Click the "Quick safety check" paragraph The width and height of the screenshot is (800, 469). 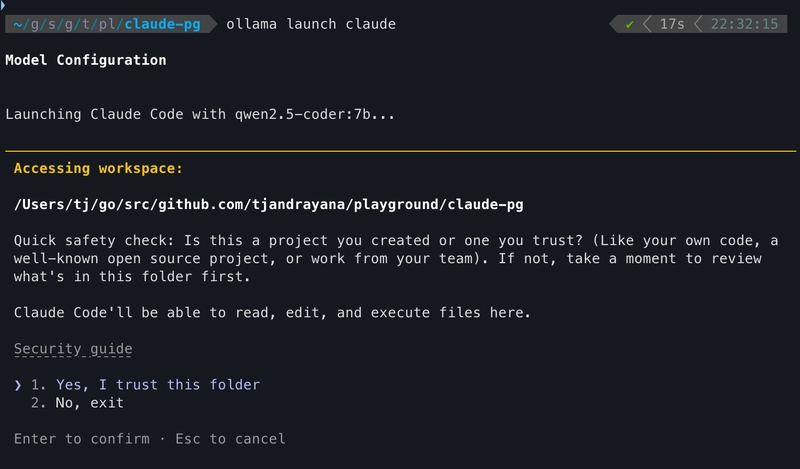tap(396, 259)
